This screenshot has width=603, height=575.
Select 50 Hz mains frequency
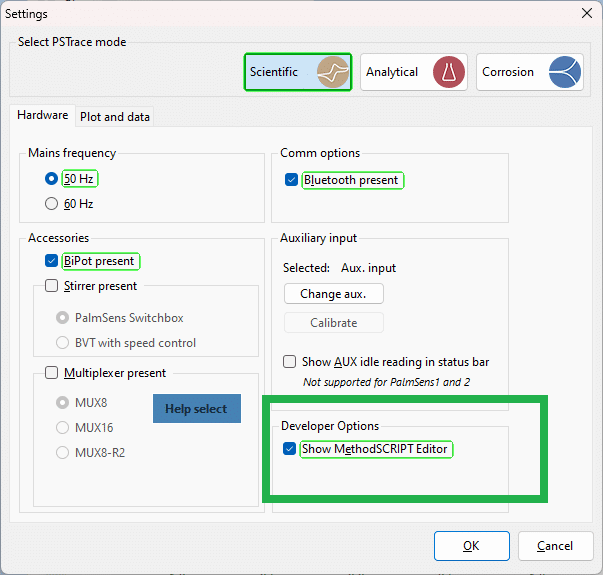(x=51, y=179)
